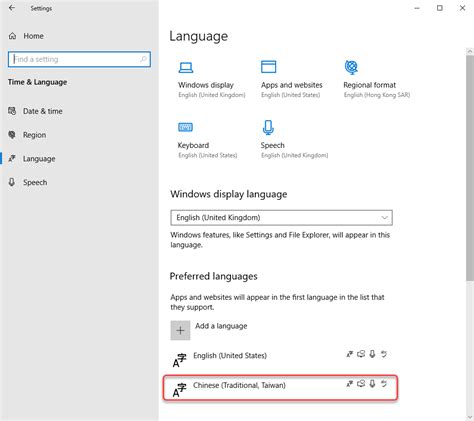Click the Preferred languages heading
This screenshot has height=421, width=474.
click(213, 276)
